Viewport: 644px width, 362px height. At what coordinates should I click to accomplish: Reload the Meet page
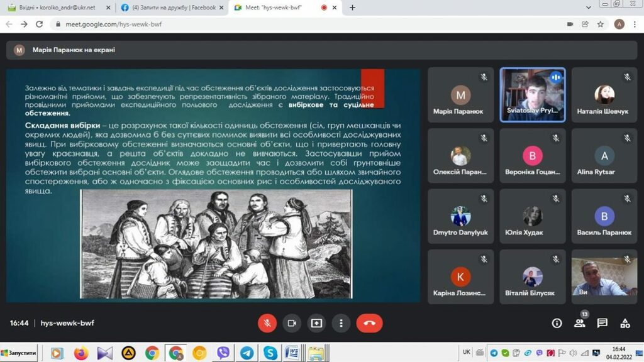[x=39, y=24]
